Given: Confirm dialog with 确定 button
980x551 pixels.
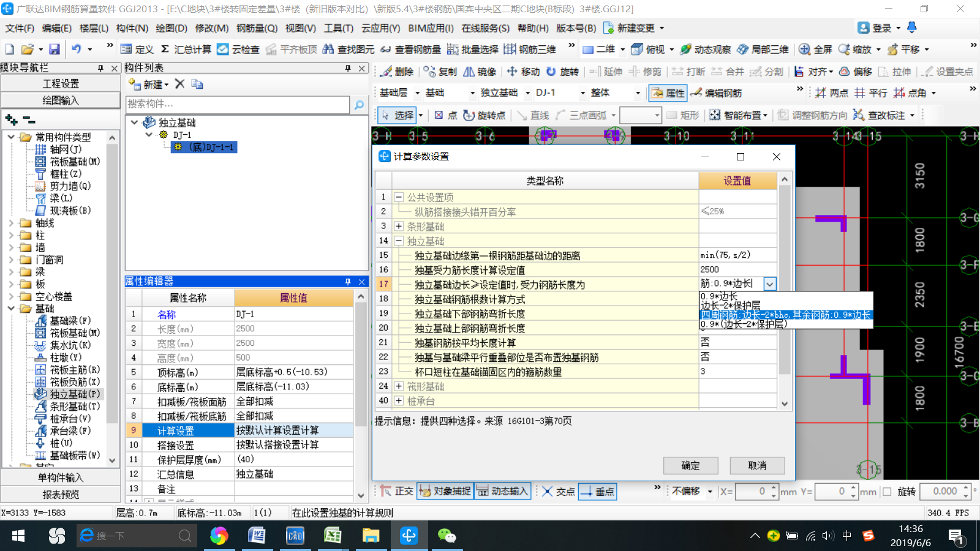Looking at the screenshot, I should click(690, 466).
